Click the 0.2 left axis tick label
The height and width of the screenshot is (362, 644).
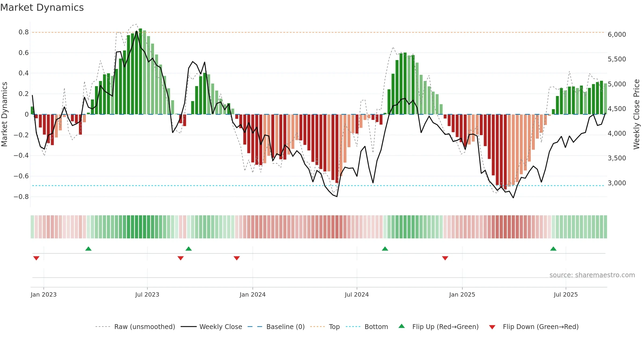(24, 94)
